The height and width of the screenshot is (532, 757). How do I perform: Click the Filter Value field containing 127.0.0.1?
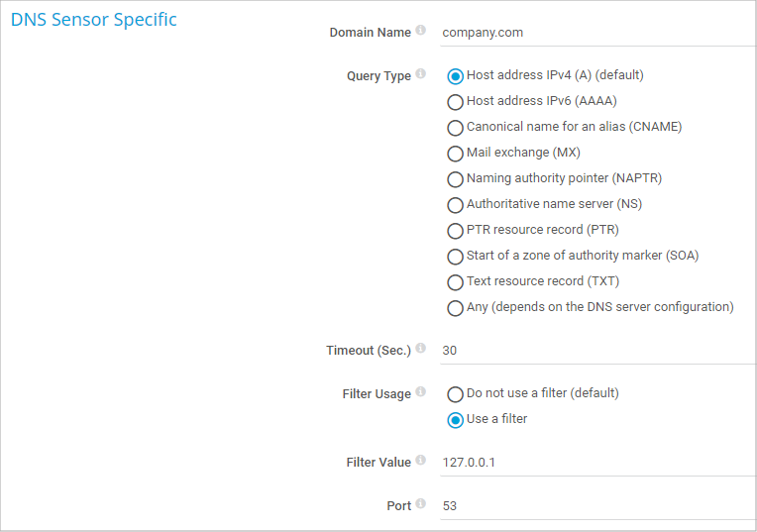[595, 462]
